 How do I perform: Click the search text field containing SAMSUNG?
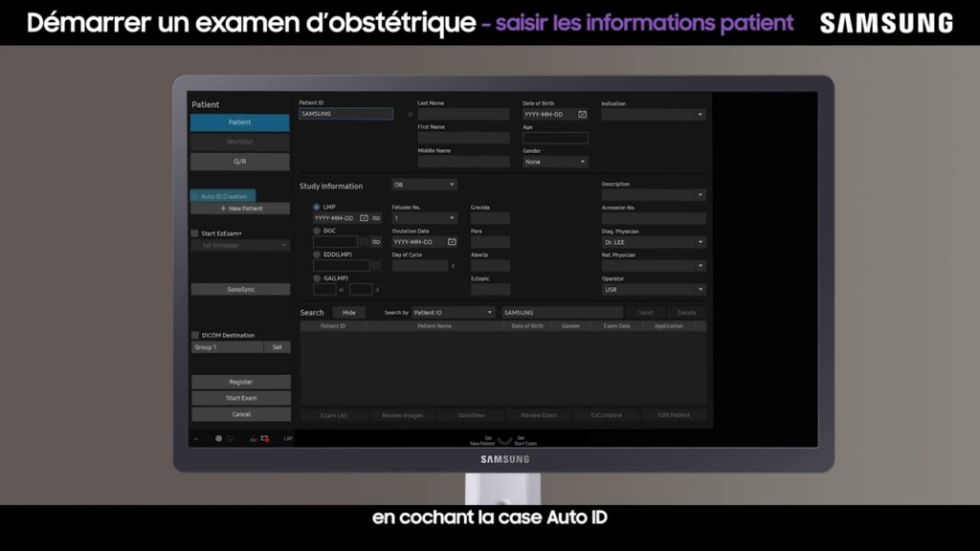(x=562, y=313)
